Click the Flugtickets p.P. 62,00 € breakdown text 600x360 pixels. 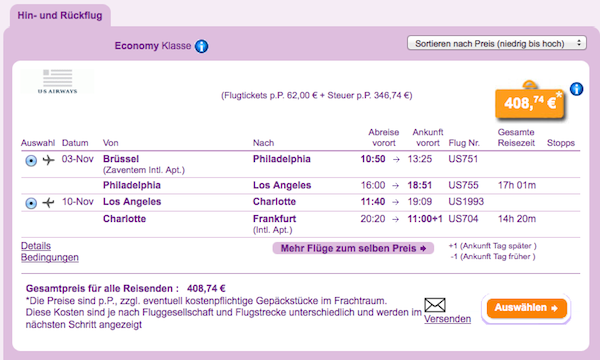point(316,95)
